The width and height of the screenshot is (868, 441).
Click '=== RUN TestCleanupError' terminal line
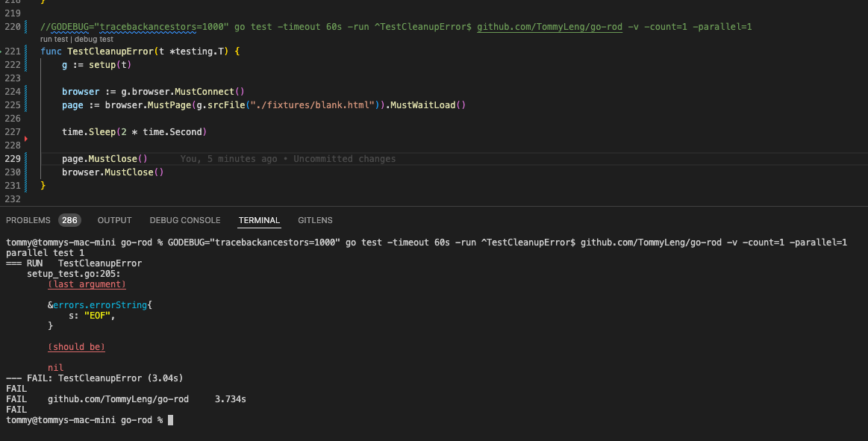point(74,263)
